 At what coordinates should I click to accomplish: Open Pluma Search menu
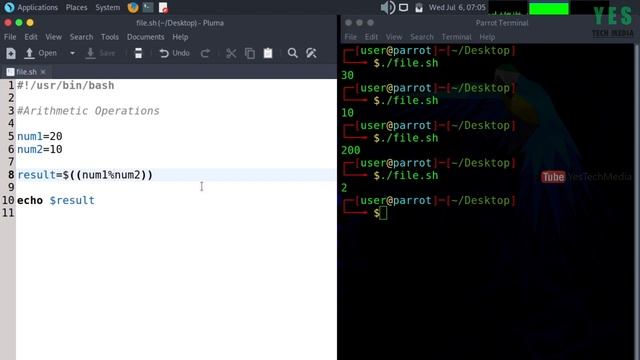coord(82,37)
